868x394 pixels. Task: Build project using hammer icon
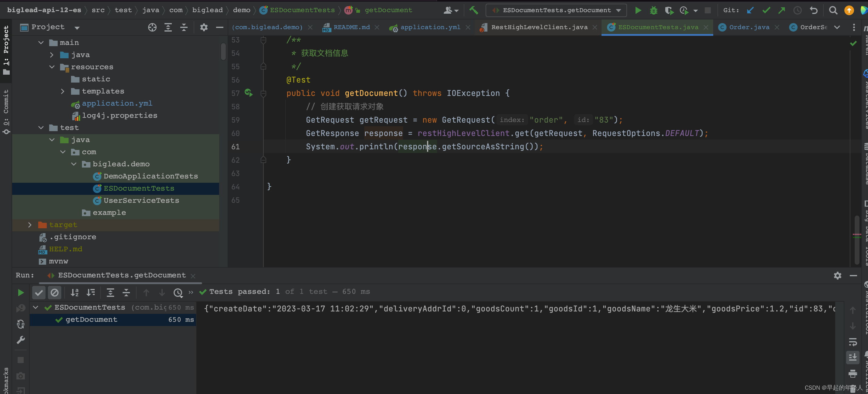pyautogui.click(x=474, y=10)
